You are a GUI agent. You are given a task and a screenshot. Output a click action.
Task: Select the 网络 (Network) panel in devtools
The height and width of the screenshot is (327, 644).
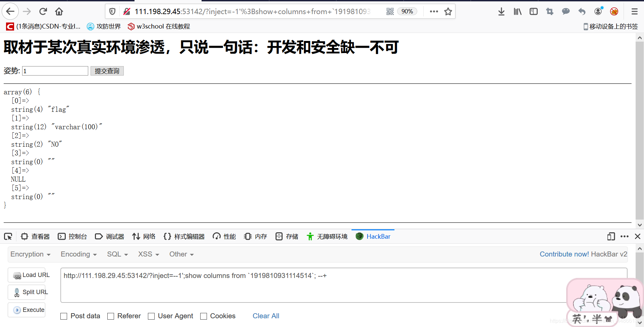pos(144,236)
